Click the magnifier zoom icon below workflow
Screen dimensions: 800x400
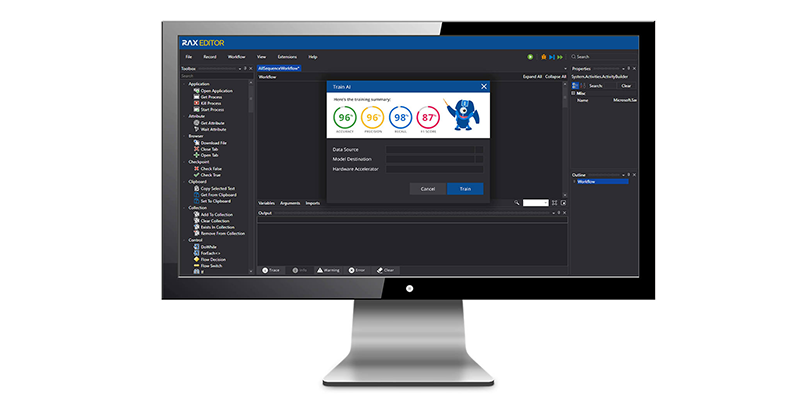point(517,203)
